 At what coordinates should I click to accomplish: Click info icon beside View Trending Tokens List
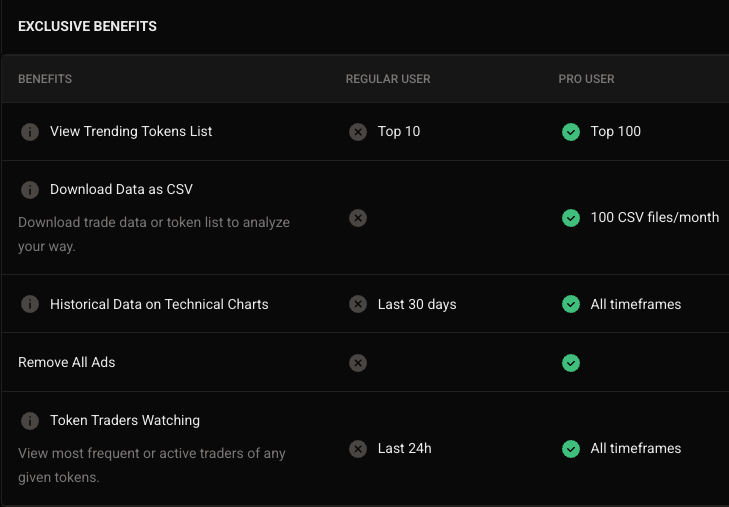click(x=30, y=132)
